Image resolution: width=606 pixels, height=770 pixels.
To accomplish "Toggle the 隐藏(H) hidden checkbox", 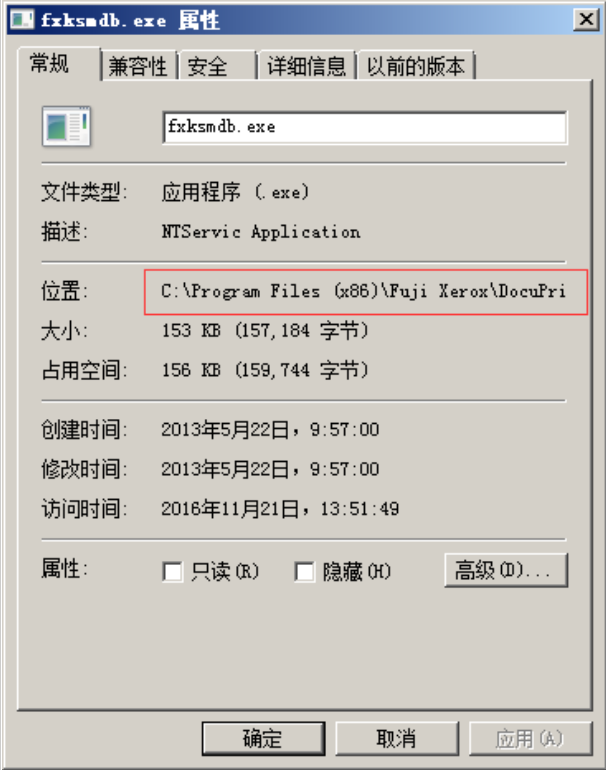I will (304, 572).
